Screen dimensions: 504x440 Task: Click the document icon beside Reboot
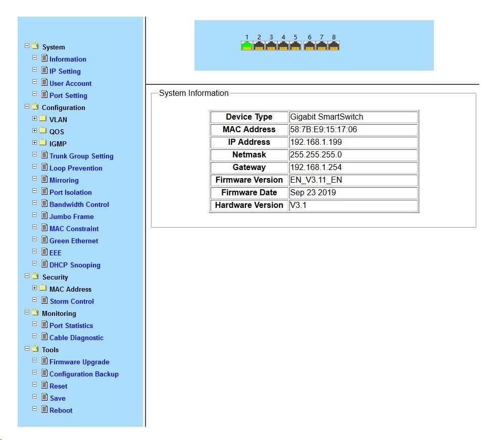(44, 409)
